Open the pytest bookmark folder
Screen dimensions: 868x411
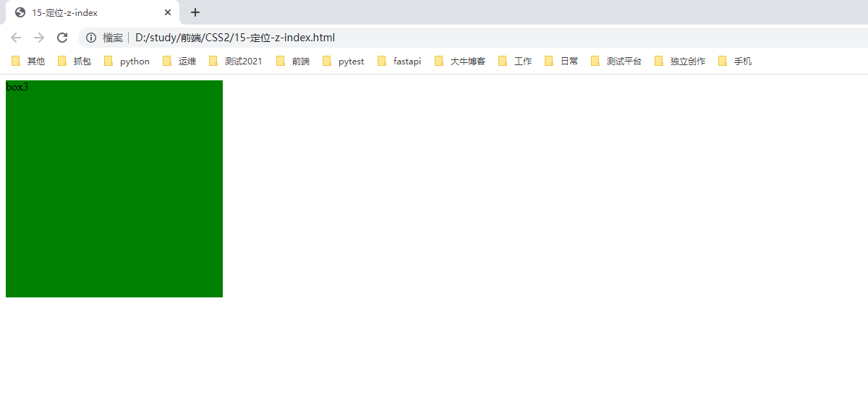(344, 62)
